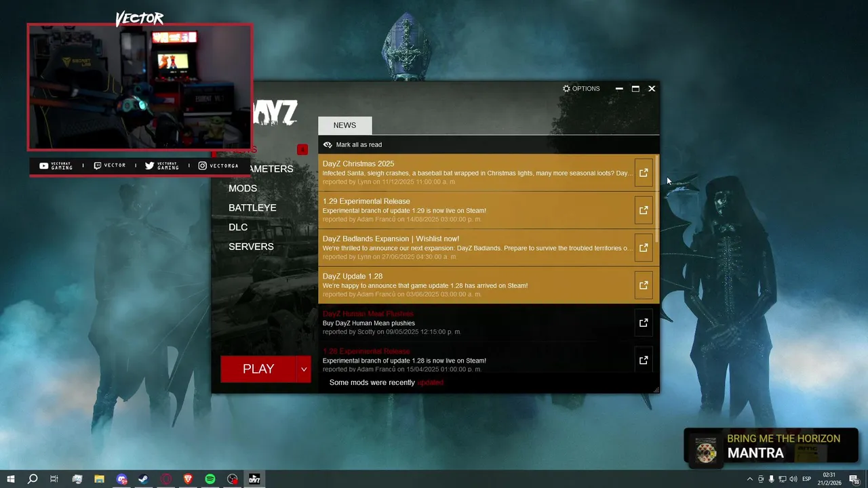Select the NEWS tab
Screen dimensions: 868x488
pyautogui.click(x=344, y=125)
